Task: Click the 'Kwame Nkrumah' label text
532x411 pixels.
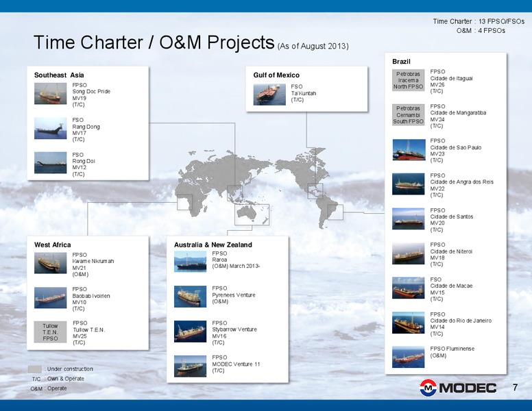Action: (x=93, y=261)
